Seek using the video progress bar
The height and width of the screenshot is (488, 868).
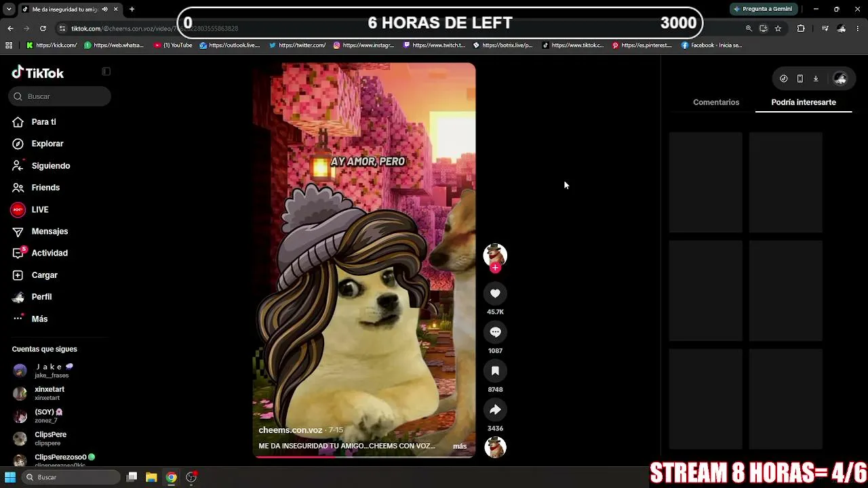point(364,457)
